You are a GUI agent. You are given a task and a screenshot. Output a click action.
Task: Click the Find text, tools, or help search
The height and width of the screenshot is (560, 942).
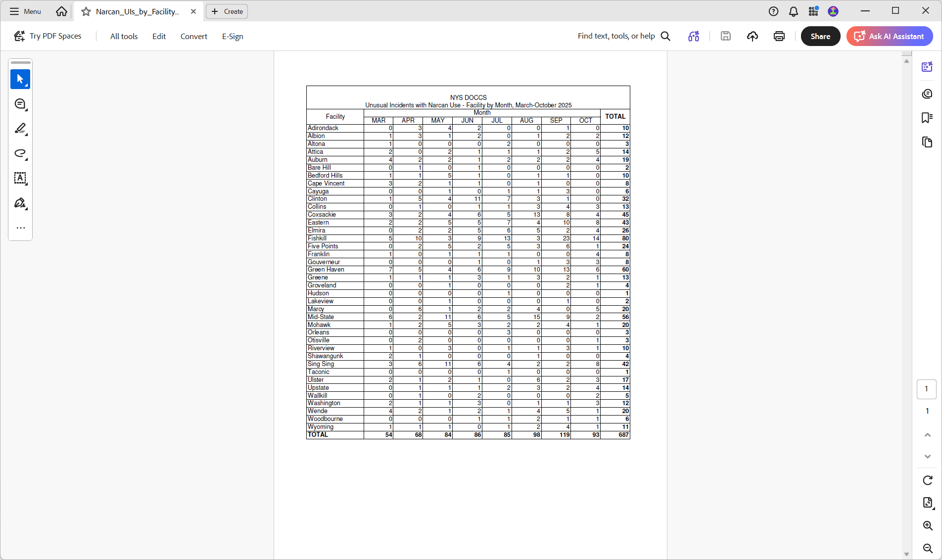pyautogui.click(x=624, y=36)
